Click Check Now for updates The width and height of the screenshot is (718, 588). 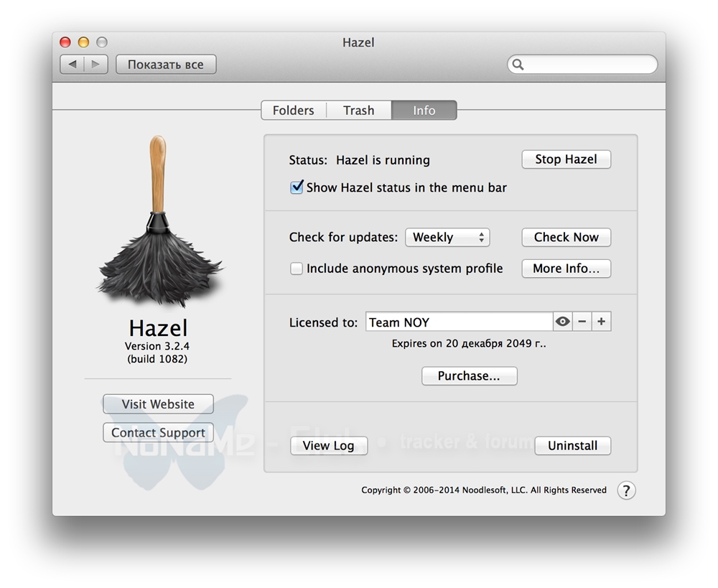click(x=566, y=237)
